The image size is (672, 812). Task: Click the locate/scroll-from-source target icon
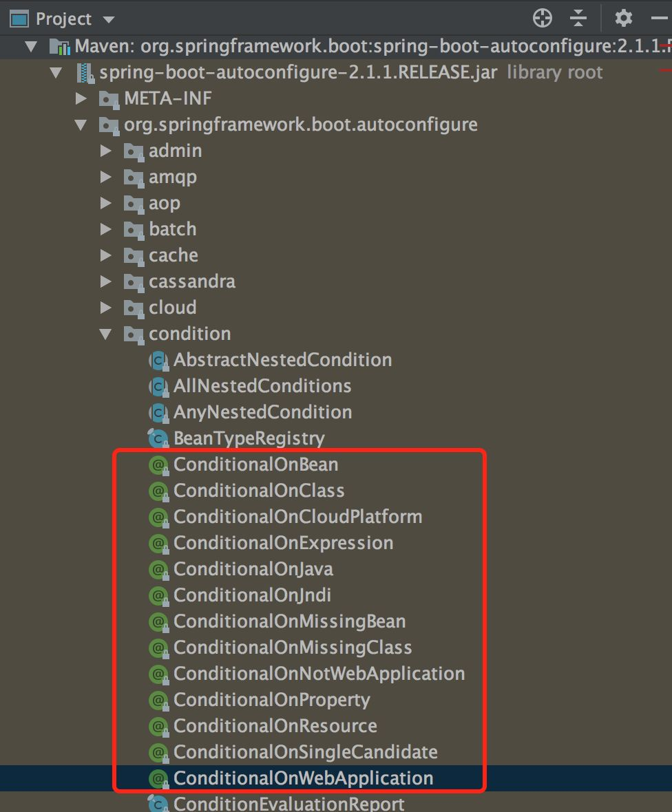click(542, 18)
